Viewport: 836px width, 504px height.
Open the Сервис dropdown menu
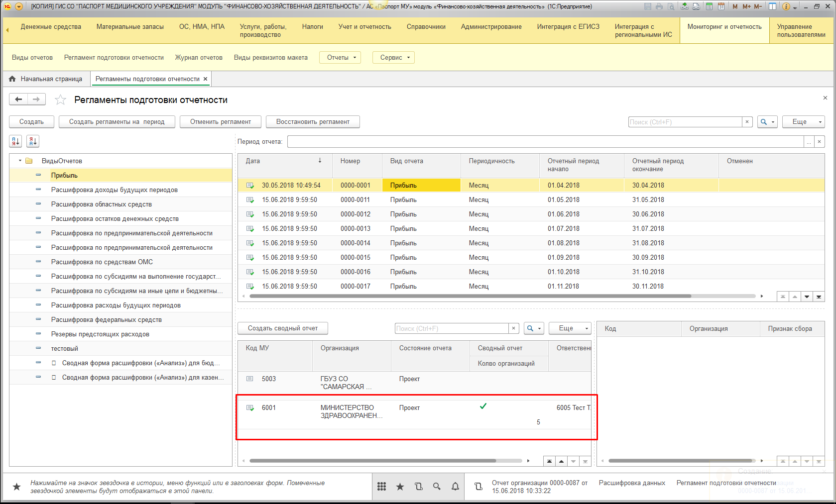click(x=394, y=58)
